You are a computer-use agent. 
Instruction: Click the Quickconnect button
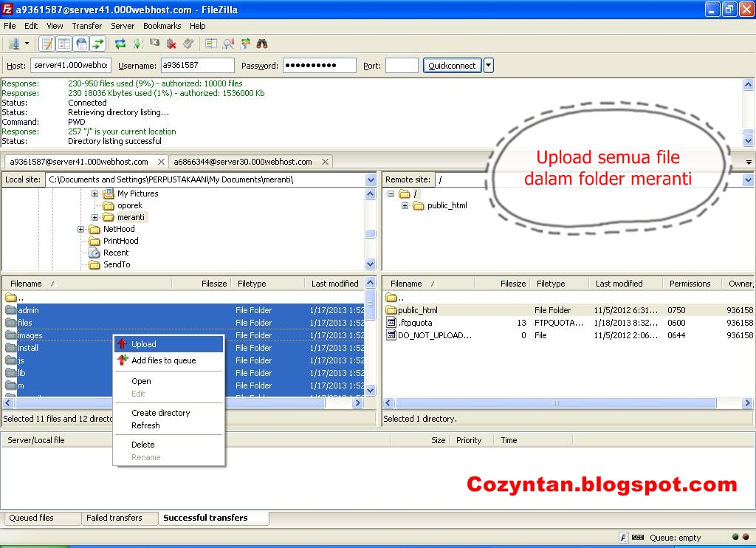tap(452, 65)
